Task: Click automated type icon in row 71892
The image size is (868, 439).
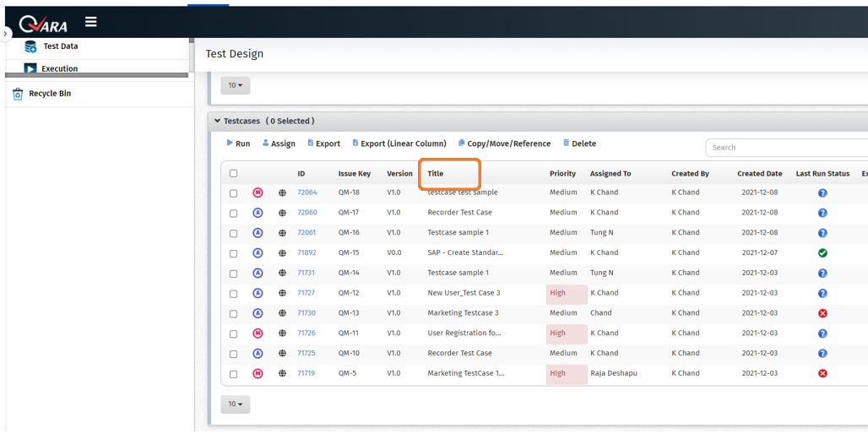Action: click(258, 253)
